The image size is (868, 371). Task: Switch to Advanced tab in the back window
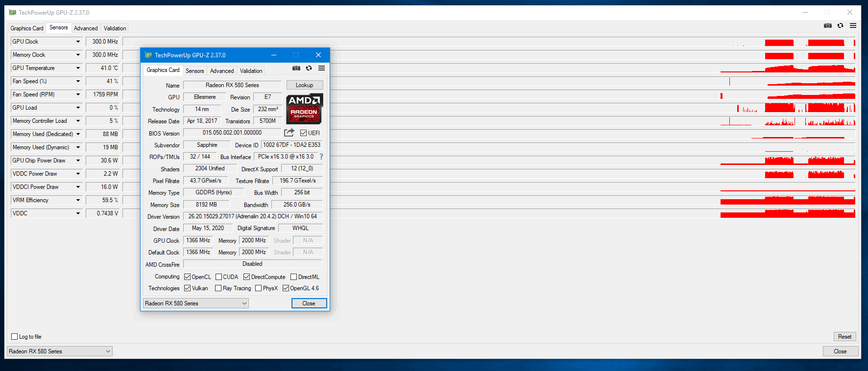(x=86, y=28)
